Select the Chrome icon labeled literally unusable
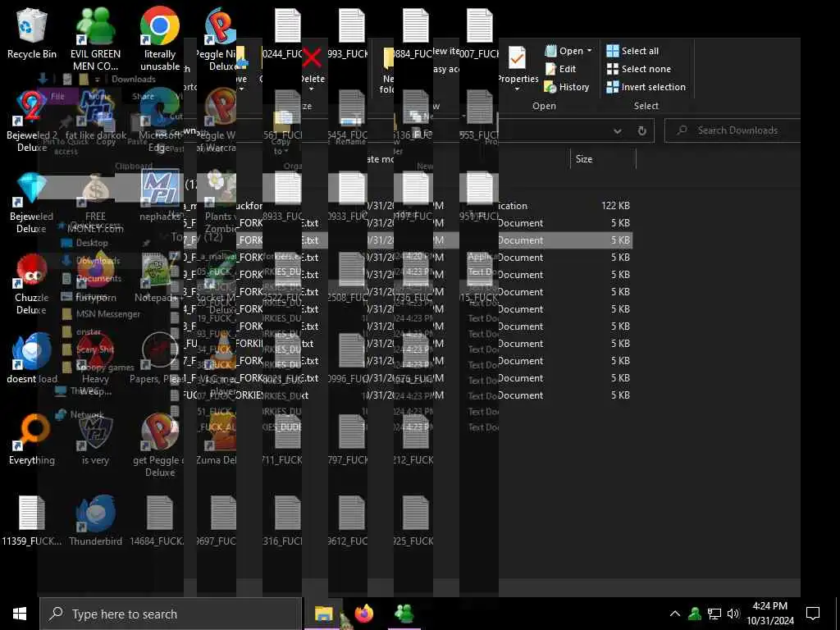The height and width of the screenshot is (630, 840). point(160,39)
